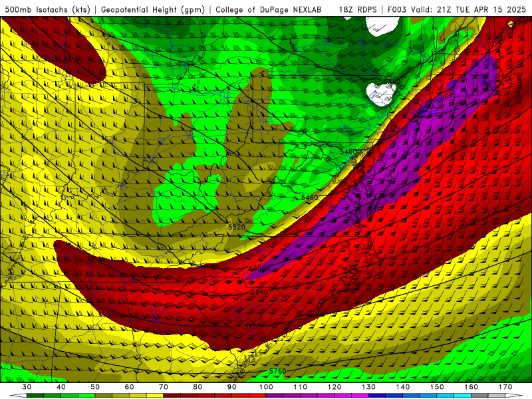The width and height of the screenshot is (532, 399).
Task: Click the '120' value on the color scale
Action: pyautogui.click(x=334, y=387)
